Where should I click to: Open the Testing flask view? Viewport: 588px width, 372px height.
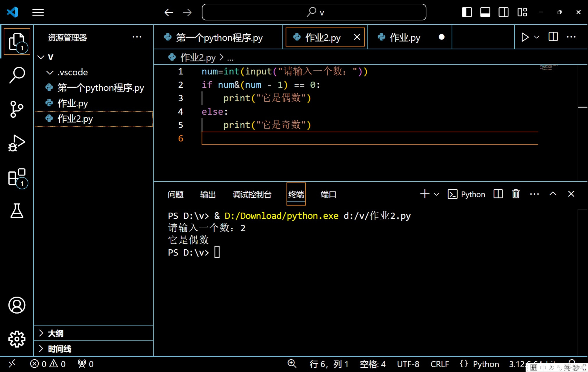17,211
